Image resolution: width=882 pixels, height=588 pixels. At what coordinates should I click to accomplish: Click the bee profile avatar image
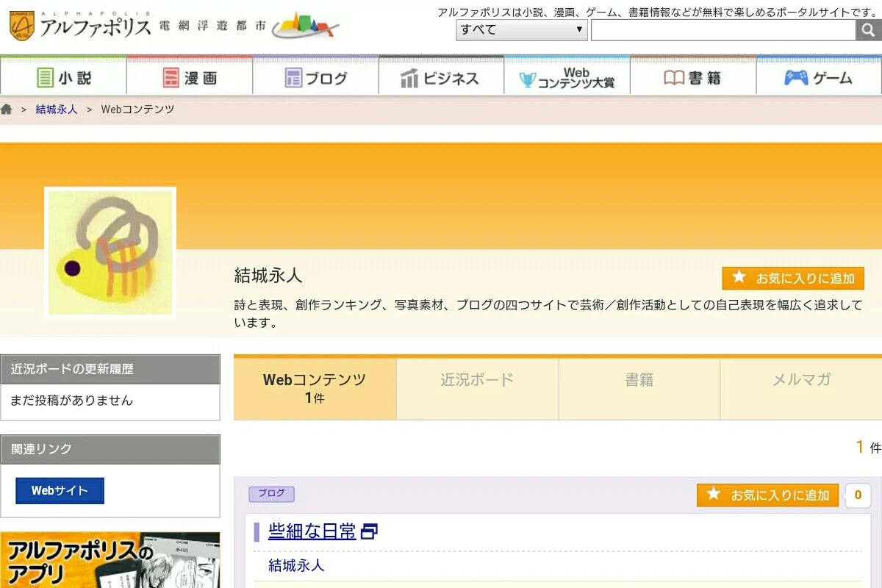[x=110, y=252]
